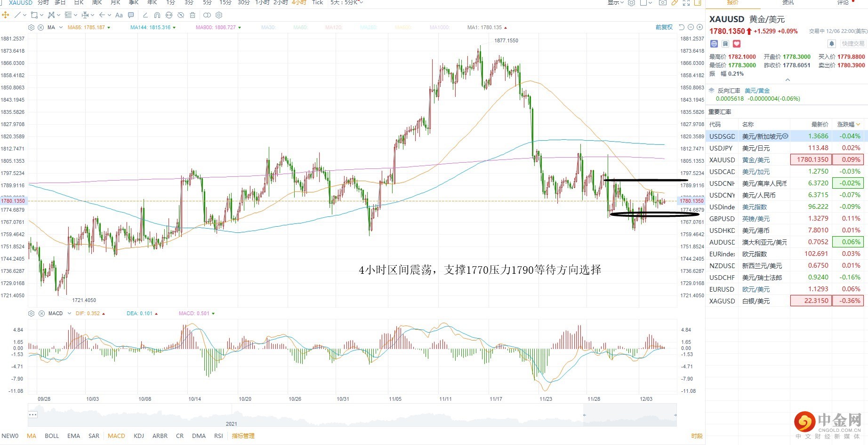Click the overlapping circles overlay icon
The image size is (868, 445).
click(207, 15)
